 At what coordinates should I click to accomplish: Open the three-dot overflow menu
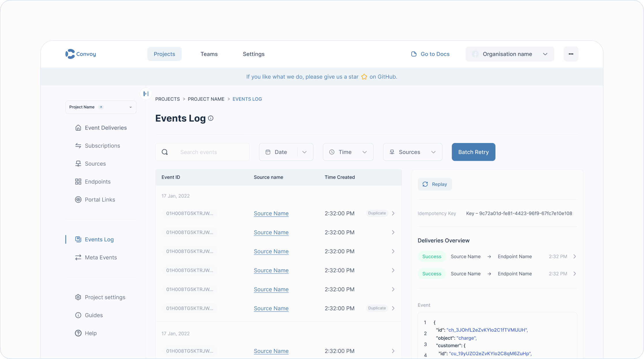tap(571, 54)
